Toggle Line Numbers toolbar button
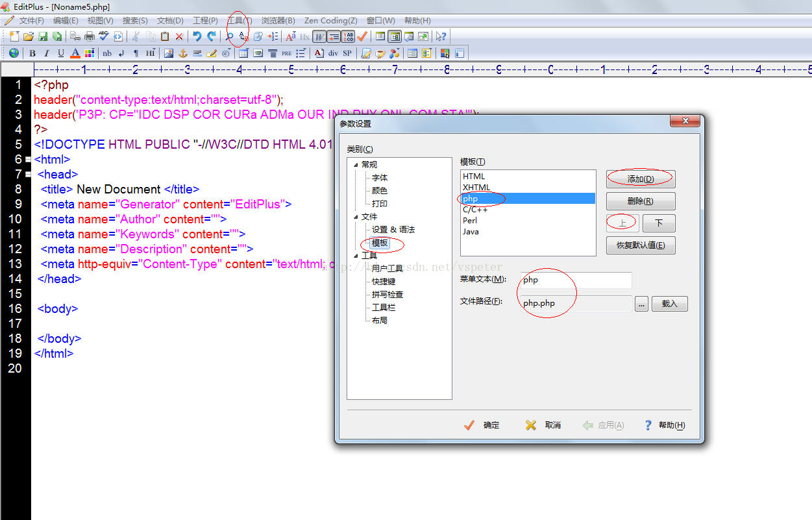The height and width of the screenshot is (520, 812). coord(348,36)
